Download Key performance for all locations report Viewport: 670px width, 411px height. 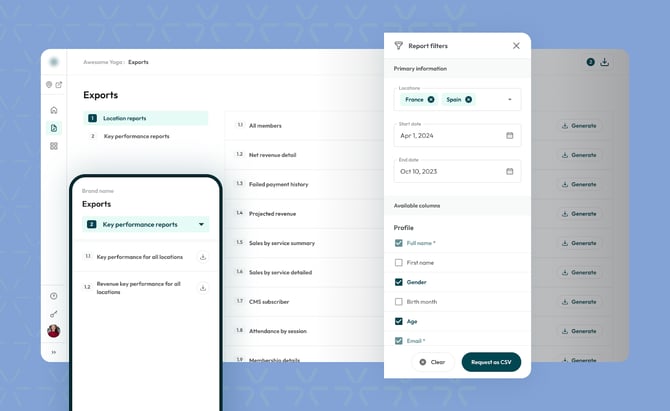click(203, 257)
